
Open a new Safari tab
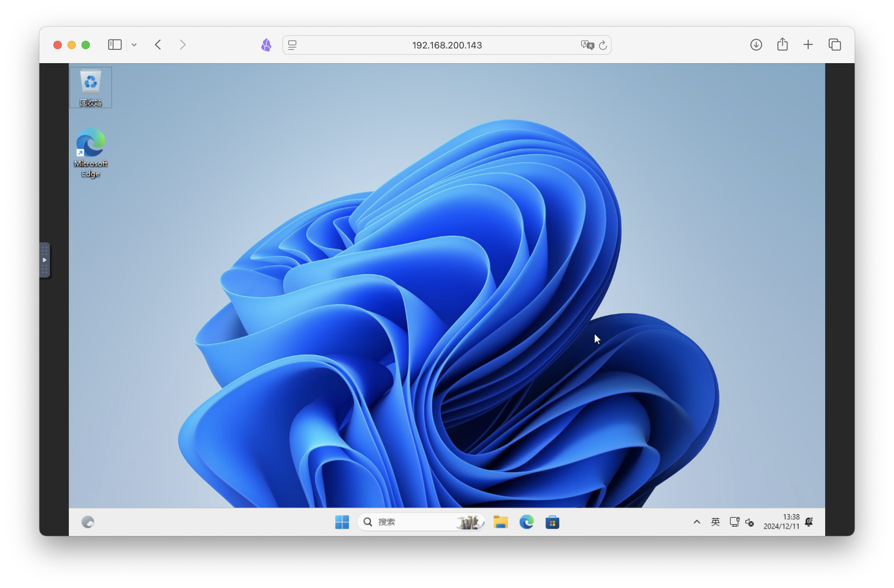click(808, 45)
